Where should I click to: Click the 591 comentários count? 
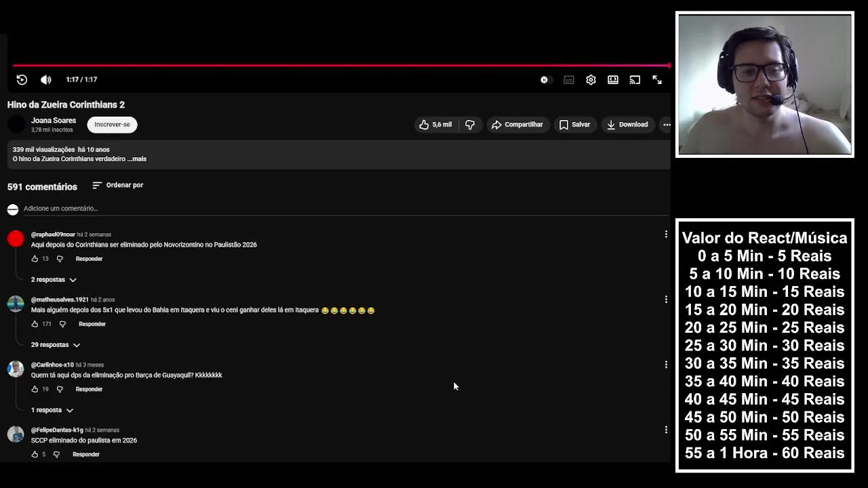coord(42,186)
